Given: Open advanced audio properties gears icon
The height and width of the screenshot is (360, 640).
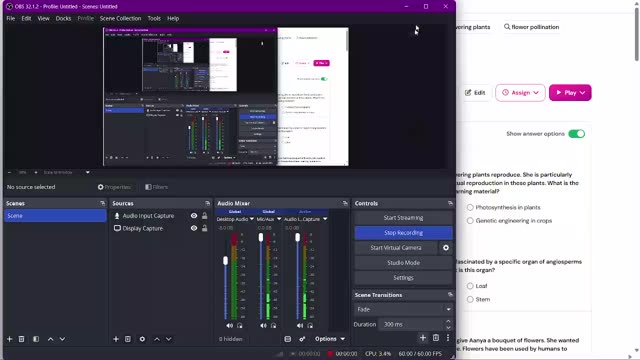Looking at the screenshot, I should (302, 339).
